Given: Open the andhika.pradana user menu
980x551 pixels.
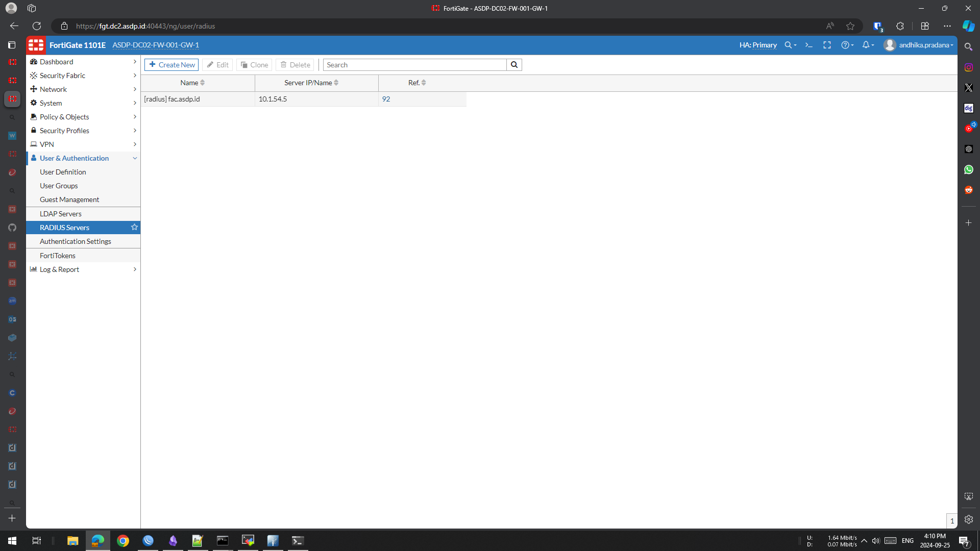Looking at the screenshot, I should pyautogui.click(x=919, y=45).
